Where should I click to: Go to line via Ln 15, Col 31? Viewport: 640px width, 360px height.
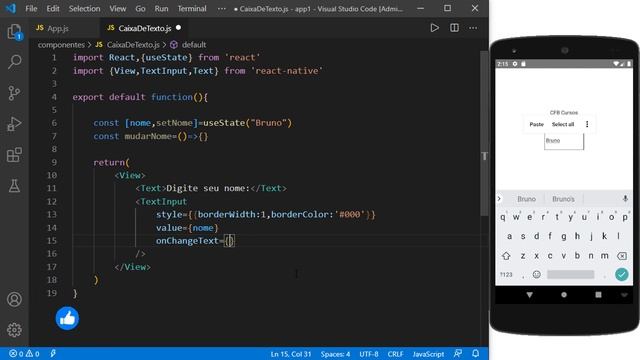(291, 354)
